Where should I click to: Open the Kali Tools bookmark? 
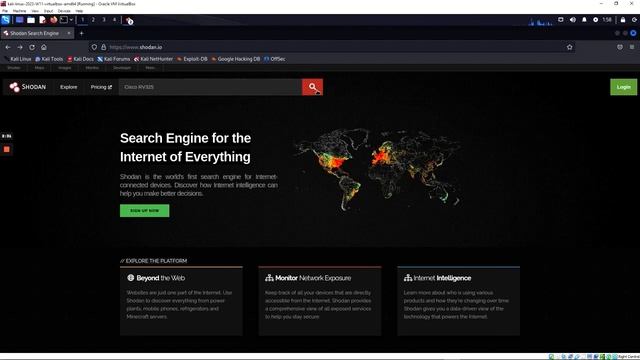[49, 59]
